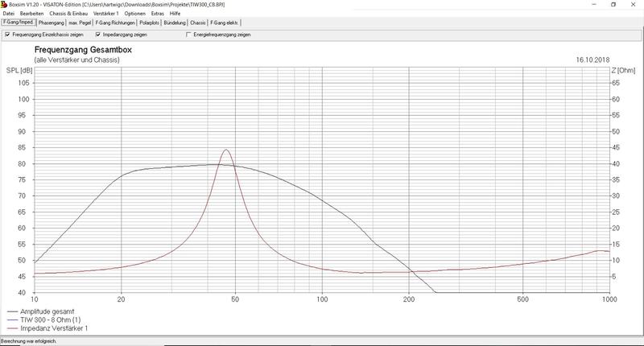Uncheck Frequenzgang Einzelchassis zeigen checkbox
Viewport: 644px width, 346px height.
pyautogui.click(x=7, y=35)
